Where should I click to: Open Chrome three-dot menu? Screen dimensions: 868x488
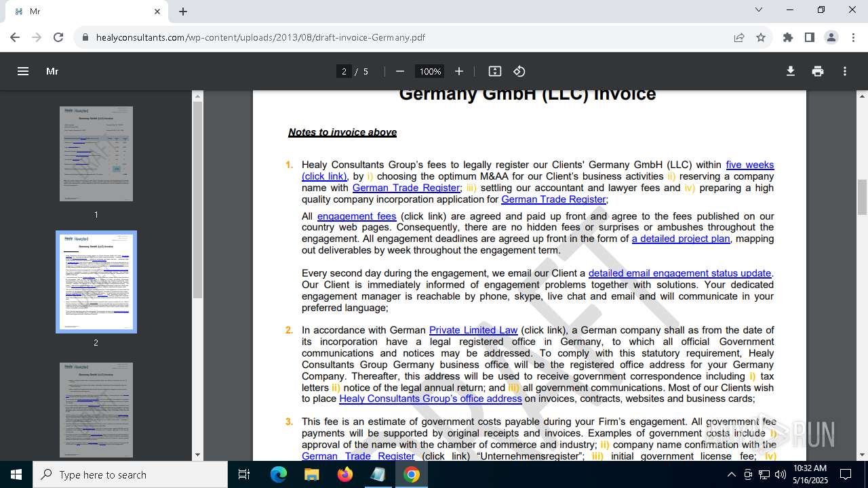[x=853, y=37]
